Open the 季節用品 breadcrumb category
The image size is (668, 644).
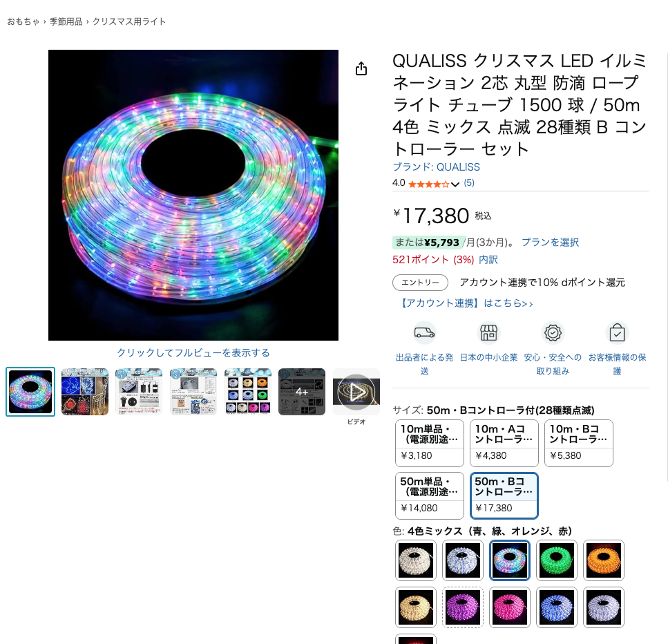pyautogui.click(x=66, y=21)
